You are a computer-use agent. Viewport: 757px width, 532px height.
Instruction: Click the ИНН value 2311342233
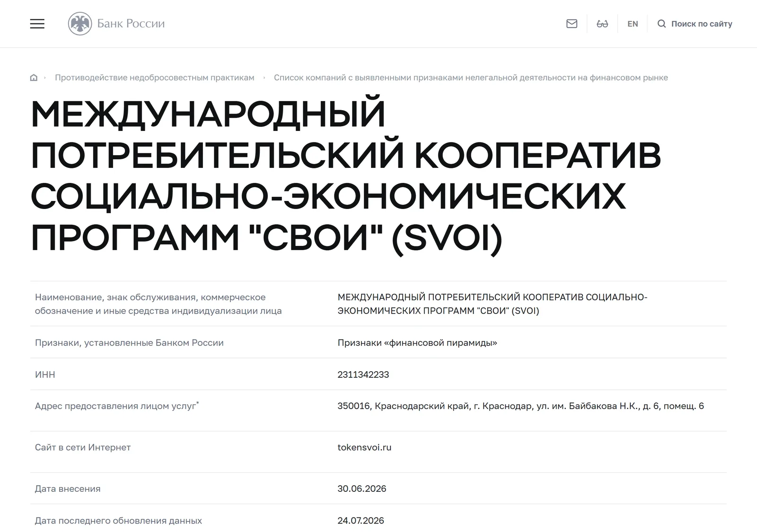363,375
